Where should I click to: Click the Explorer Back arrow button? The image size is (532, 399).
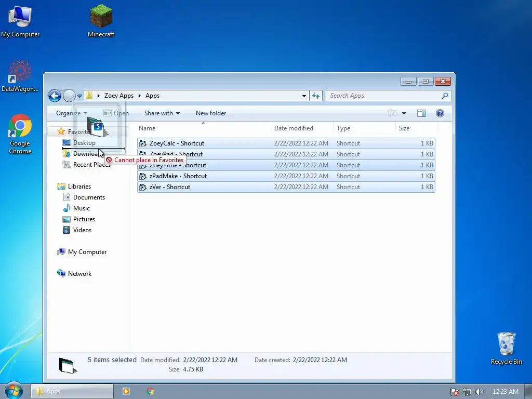click(55, 96)
